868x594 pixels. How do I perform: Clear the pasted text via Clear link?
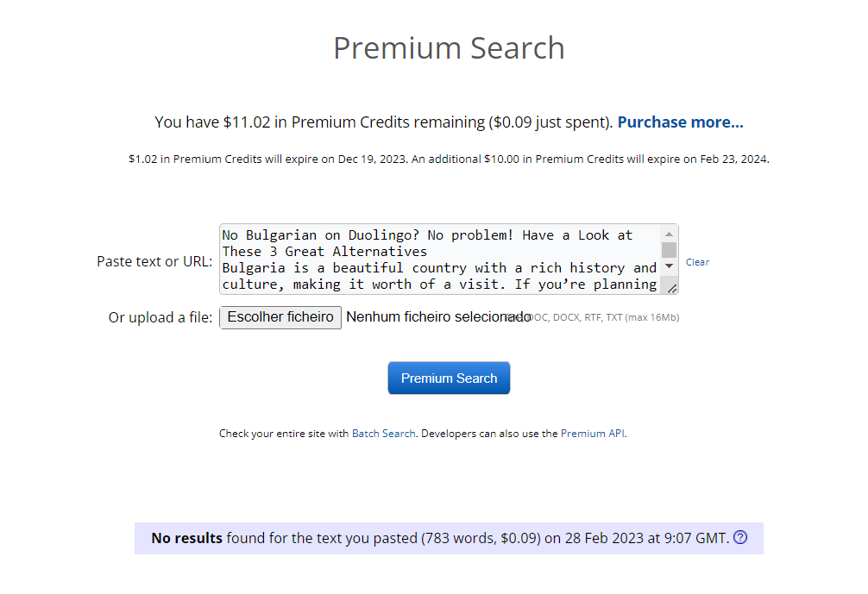click(x=697, y=262)
